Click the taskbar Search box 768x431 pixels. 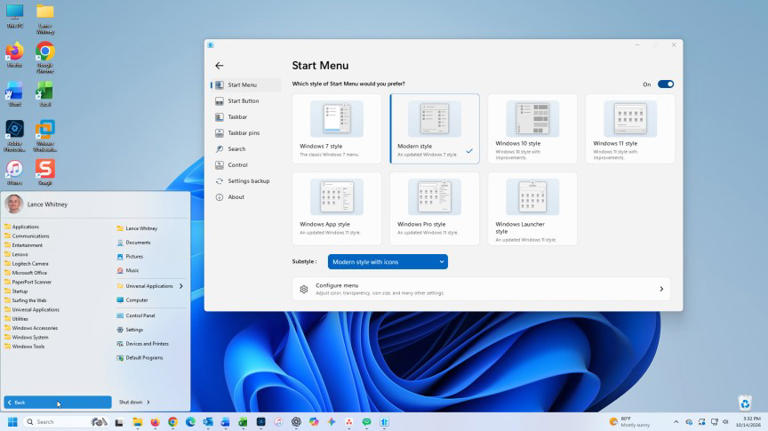(65, 422)
